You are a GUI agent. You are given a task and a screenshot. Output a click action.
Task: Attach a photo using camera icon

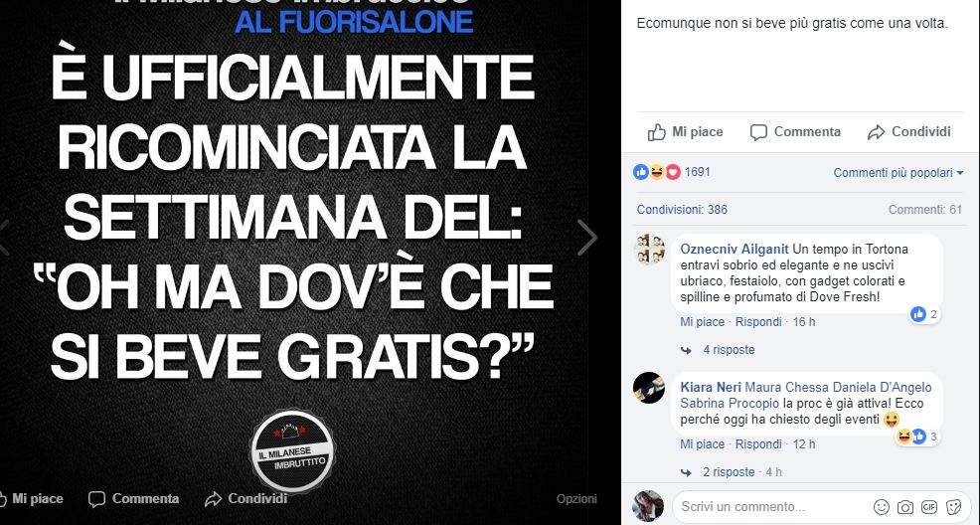(x=904, y=507)
